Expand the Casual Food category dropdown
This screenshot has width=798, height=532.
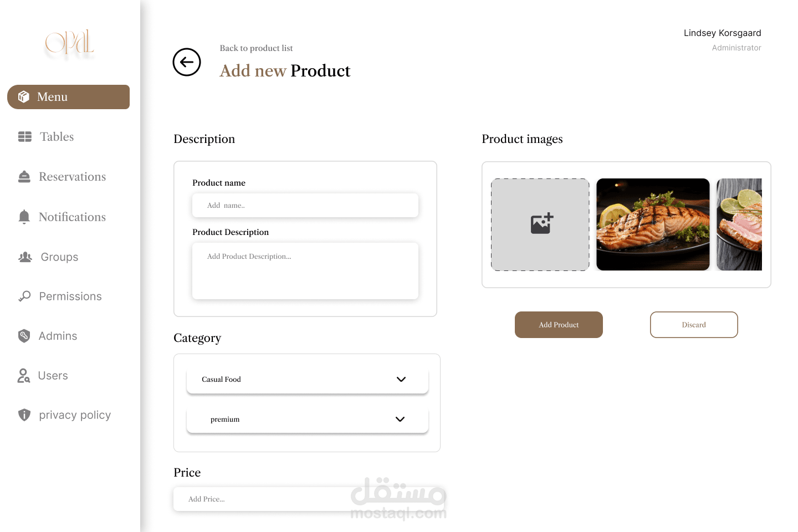tap(308, 380)
